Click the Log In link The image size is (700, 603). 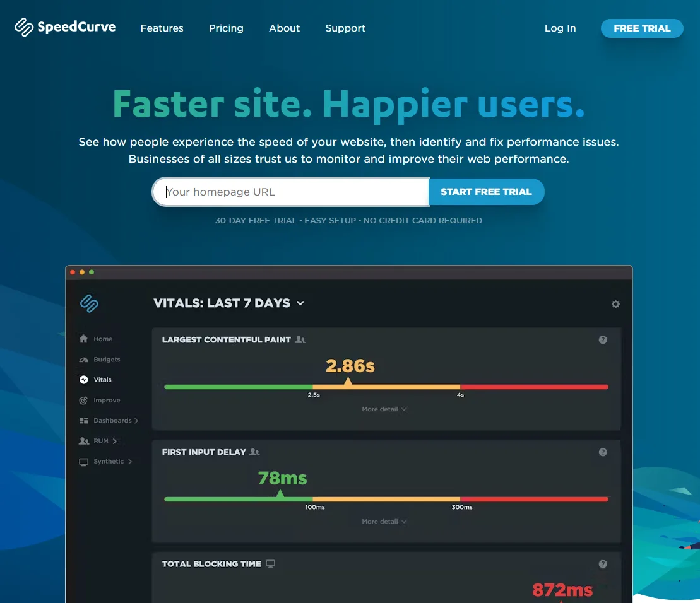561,28
